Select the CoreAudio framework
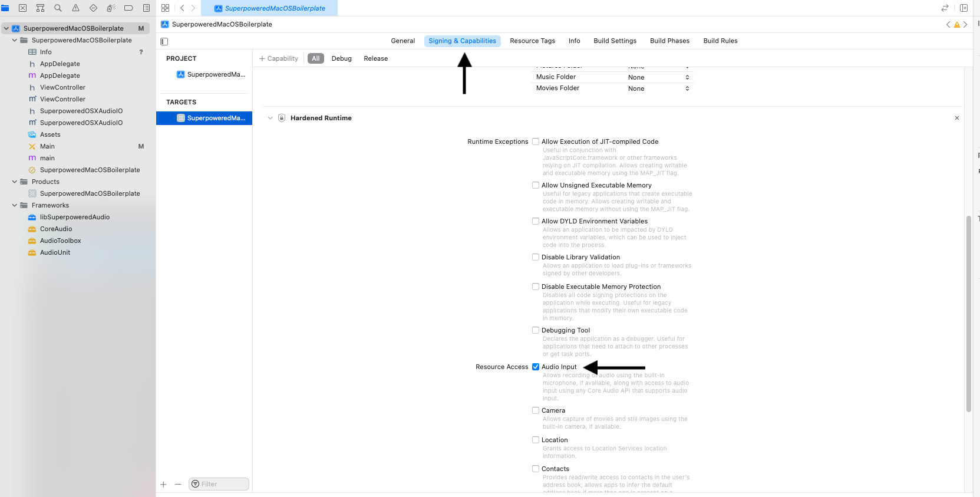This screenshot has height=497, width=980. (x=56, y=229)
